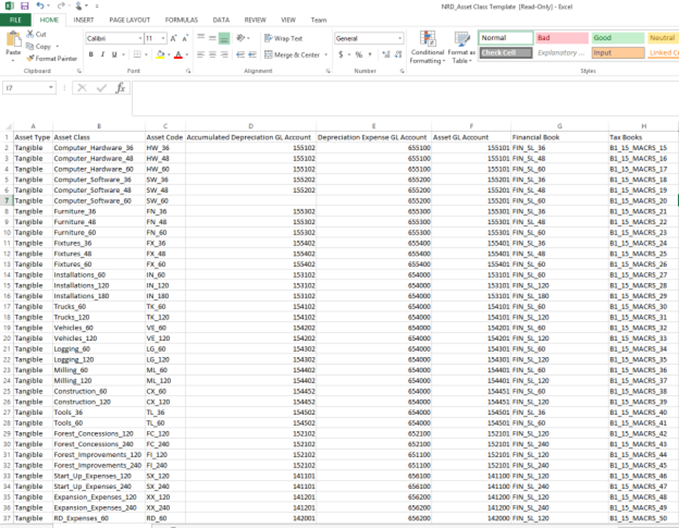Apply the Normal cell style
This screenshot has height=528, width=679.
point(506,38)
